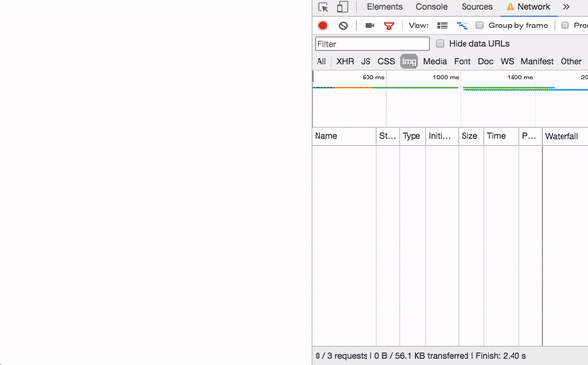Viewport: 588px width, 365px height.
Task: Click the requests summary in status bar
Action: 341,356
